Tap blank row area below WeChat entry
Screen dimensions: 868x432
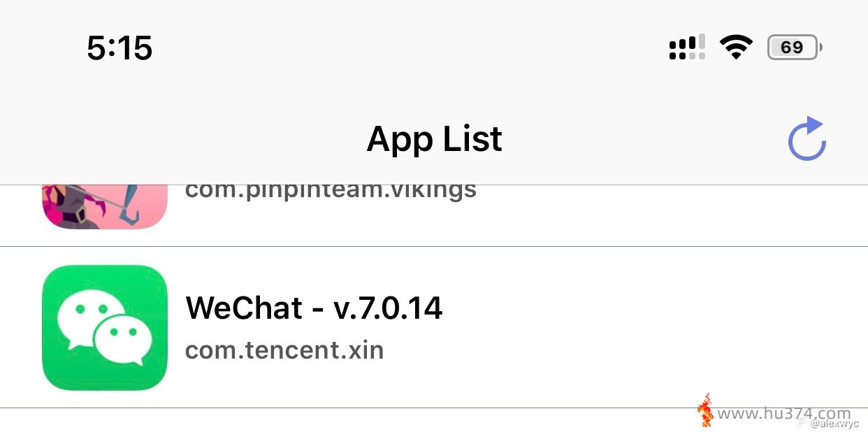point(349,420)
